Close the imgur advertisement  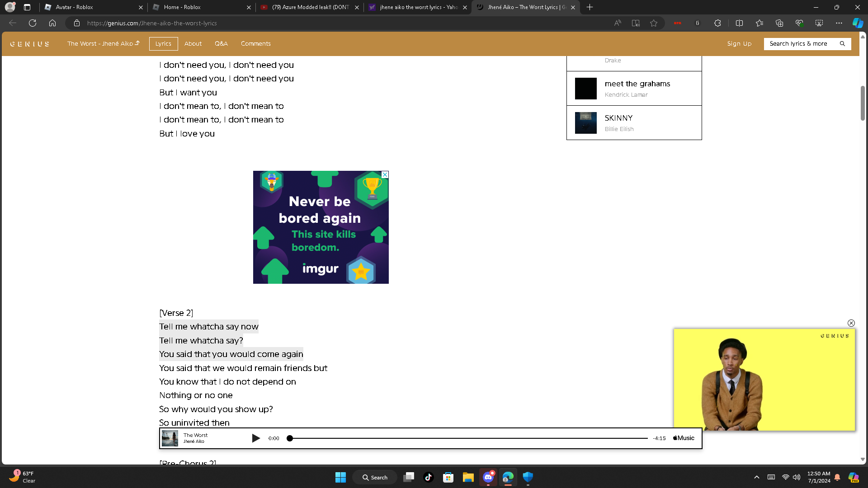[385, 174]
